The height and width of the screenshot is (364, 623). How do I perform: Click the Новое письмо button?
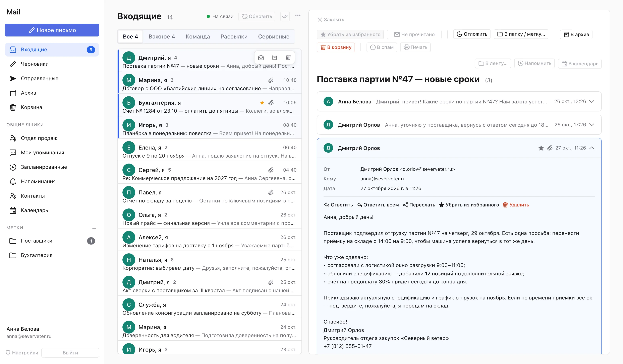pyautogui.click(x=52, y=30)
